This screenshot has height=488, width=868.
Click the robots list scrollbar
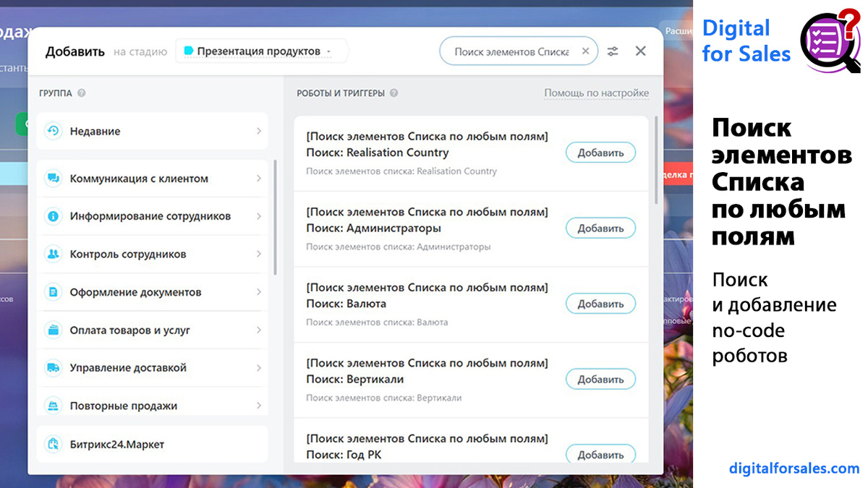656,159
